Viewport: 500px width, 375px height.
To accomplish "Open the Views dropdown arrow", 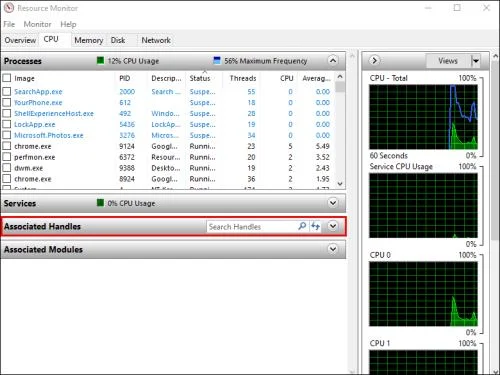I will (476, 61).
